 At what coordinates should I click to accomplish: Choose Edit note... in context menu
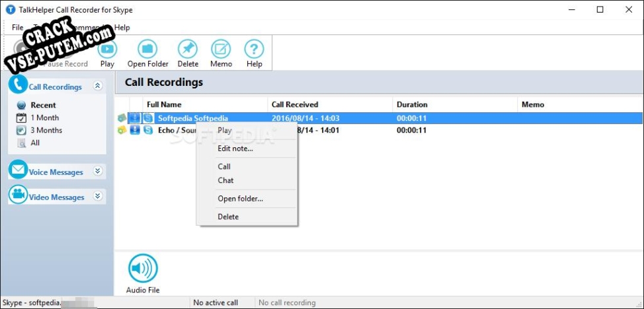[x=235, y=149]
